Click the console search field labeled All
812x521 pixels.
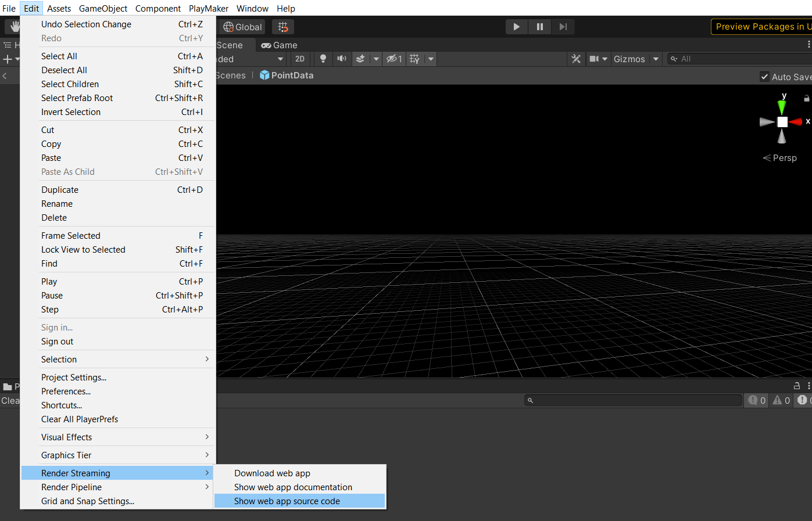[738, 59]
